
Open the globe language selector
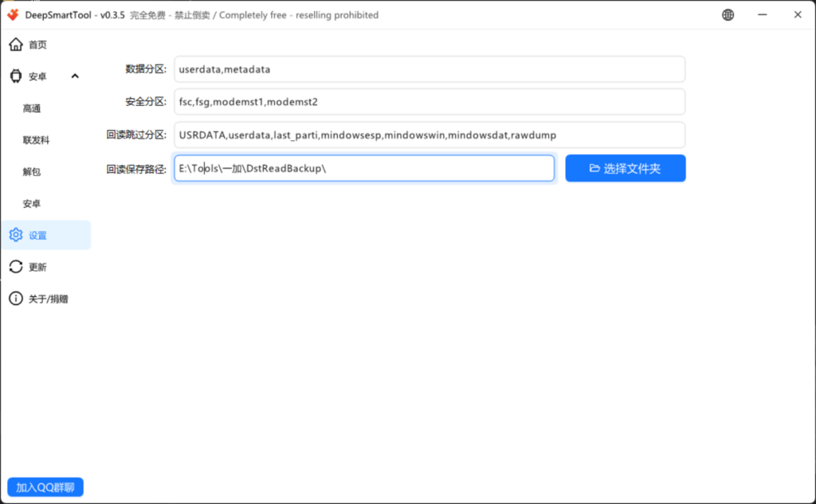(x=728, y=14)
